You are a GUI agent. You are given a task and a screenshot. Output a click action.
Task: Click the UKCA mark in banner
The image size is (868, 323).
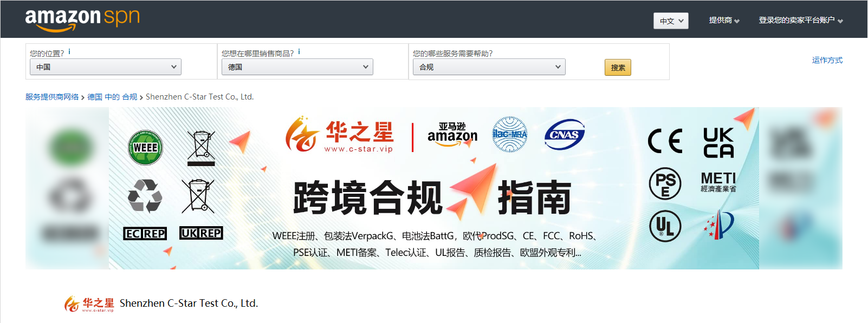pos(718,143)
